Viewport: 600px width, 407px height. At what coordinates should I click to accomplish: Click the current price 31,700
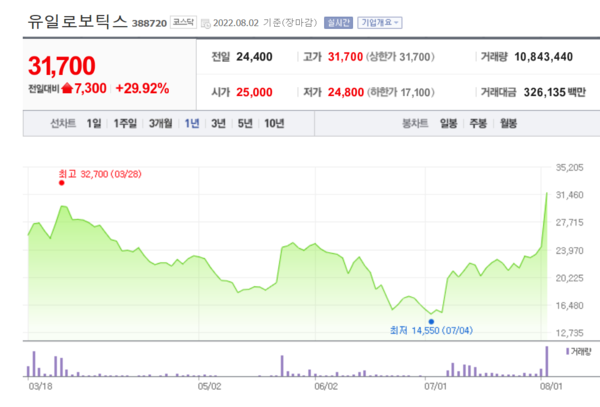tap(62, 66)
